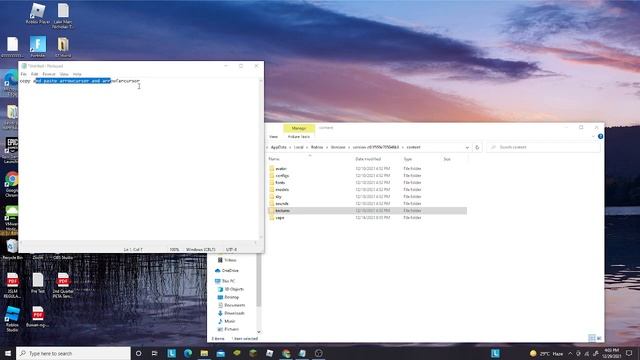Click the Type here to search box

click(x=73, y=353)
